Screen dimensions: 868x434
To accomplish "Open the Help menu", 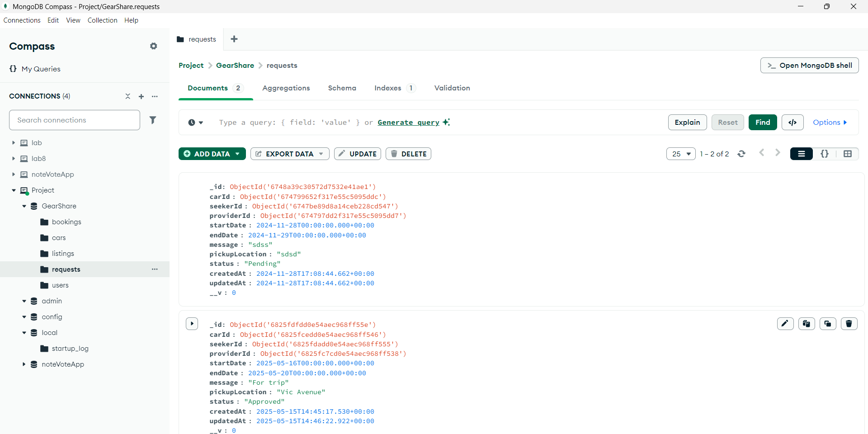I will (x=131, y=20).
